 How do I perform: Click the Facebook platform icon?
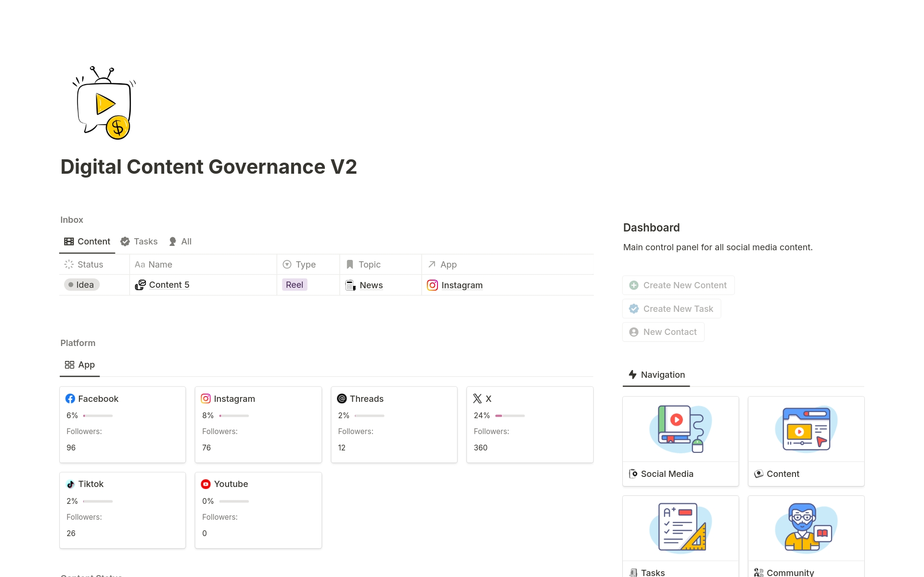[x=70, y=398]
